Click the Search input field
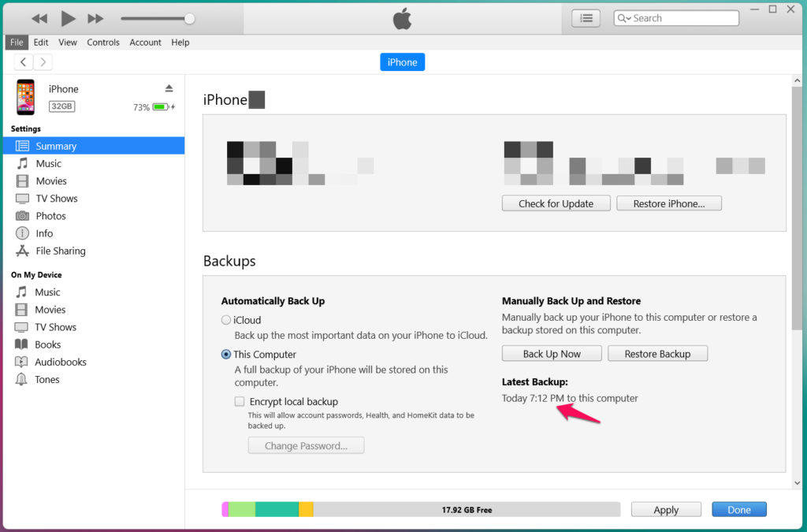This screenshot has width=807, height=532. tap(676, 18)
